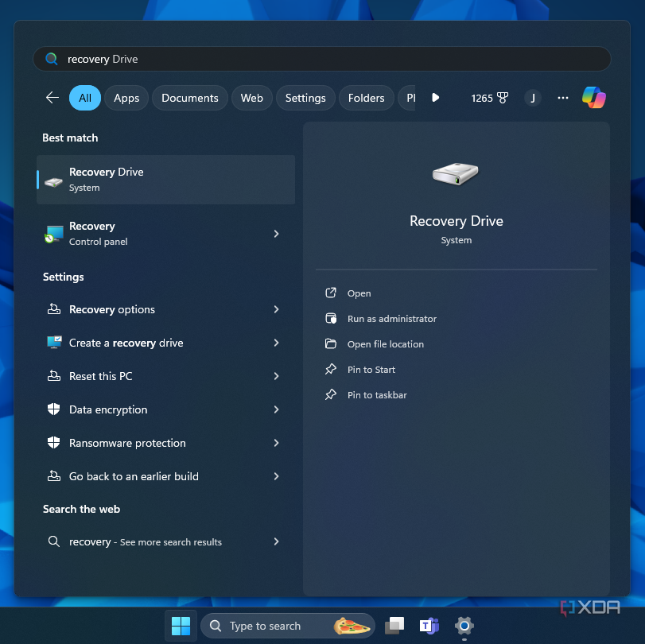
Task: Expand the Reset this PC chevron
Action: [x=277, y=376]
